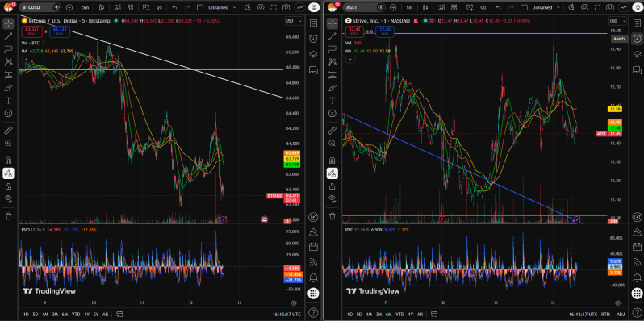Screen dimensions: 644x321
Task: Activate the ruler measure tool on ASST chart
Action: [332, 131]
